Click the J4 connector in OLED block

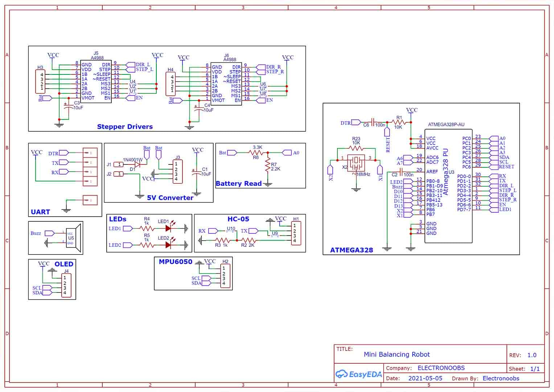pos(66,286)
